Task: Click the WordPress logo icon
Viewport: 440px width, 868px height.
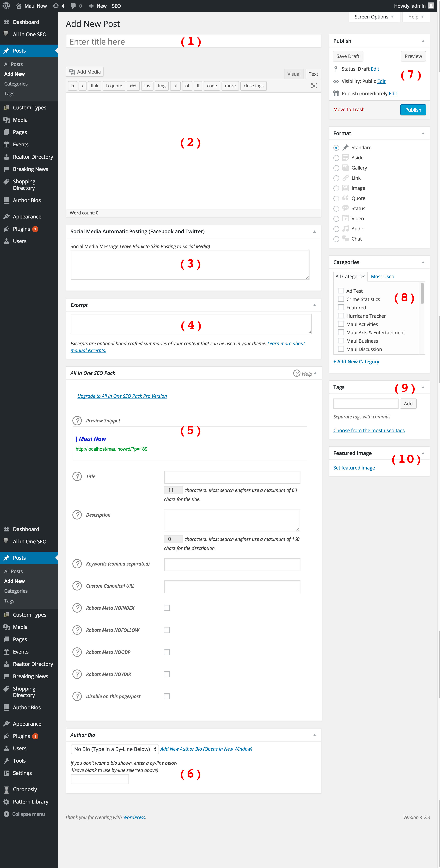Action: coord(6,6)
